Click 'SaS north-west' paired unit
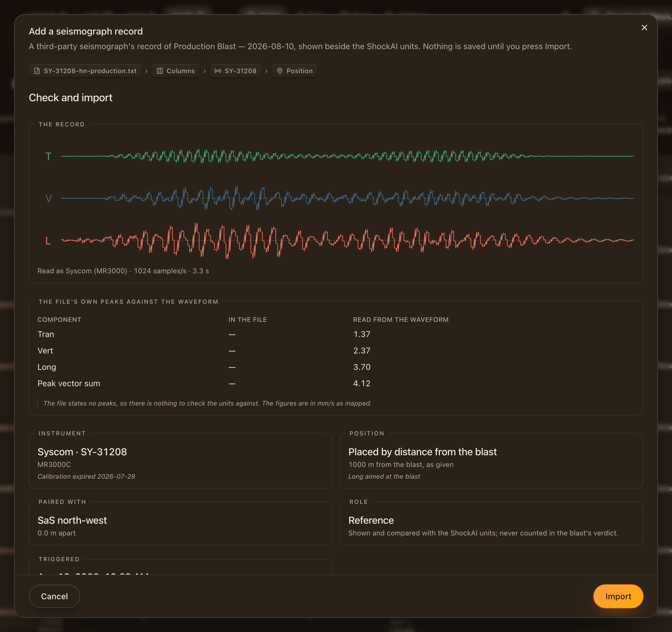 (x=72, y=520)
